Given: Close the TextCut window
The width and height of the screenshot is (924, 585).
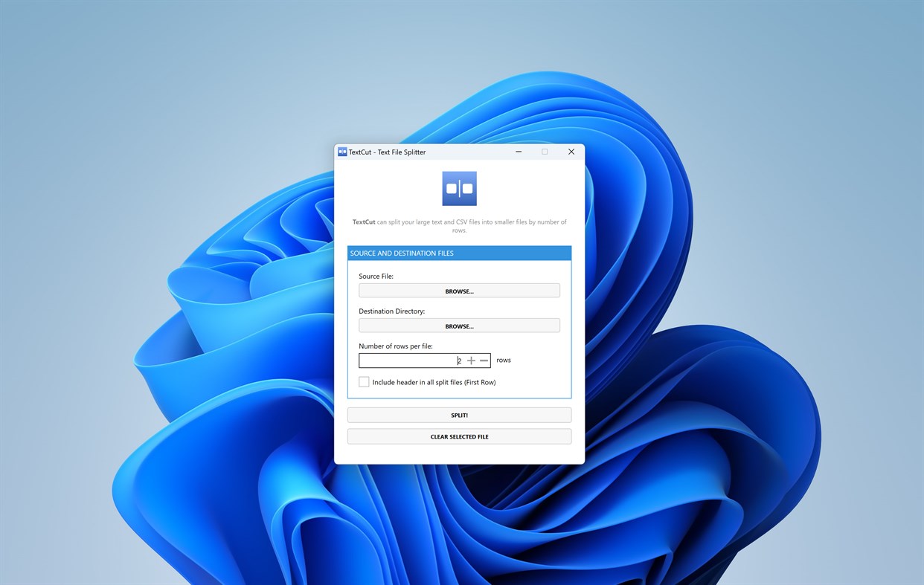Looking at the screenshot, I should point(571,152).
